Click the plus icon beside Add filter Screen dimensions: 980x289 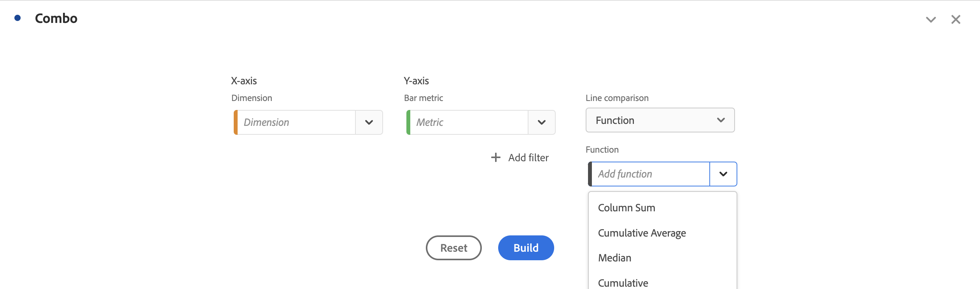point(495,157)
